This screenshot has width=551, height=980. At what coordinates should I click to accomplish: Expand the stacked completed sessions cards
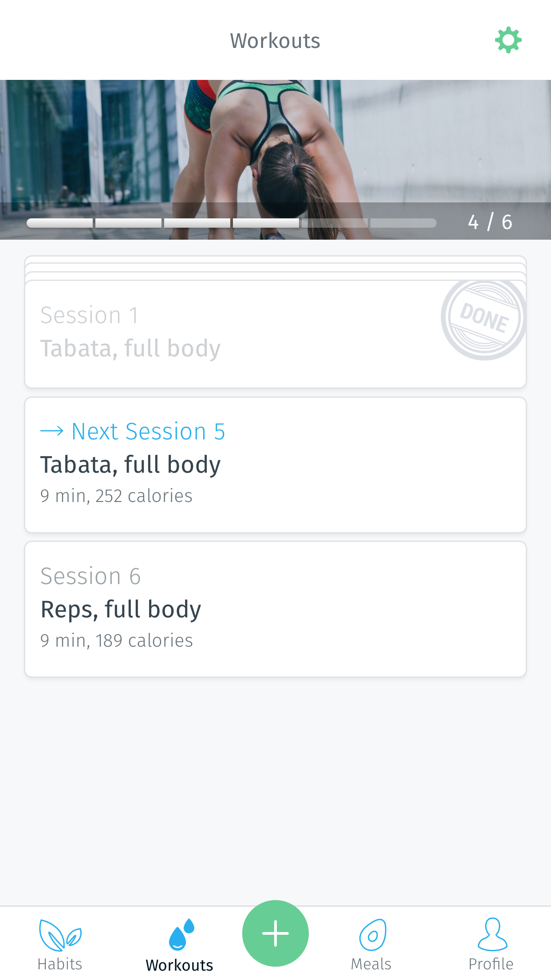pyautogui.click(x=275, y=267)
